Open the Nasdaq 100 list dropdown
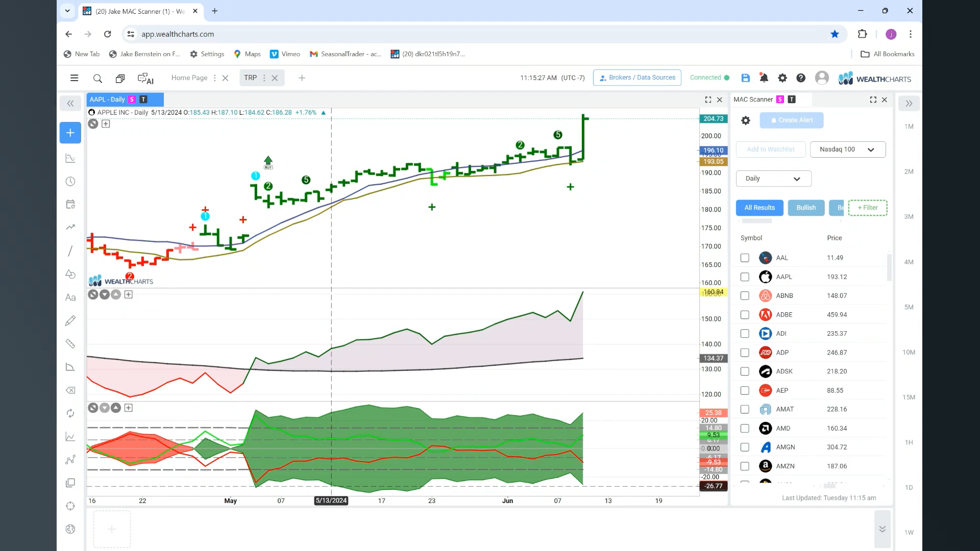The image size is (980, 551). [848, 149]
